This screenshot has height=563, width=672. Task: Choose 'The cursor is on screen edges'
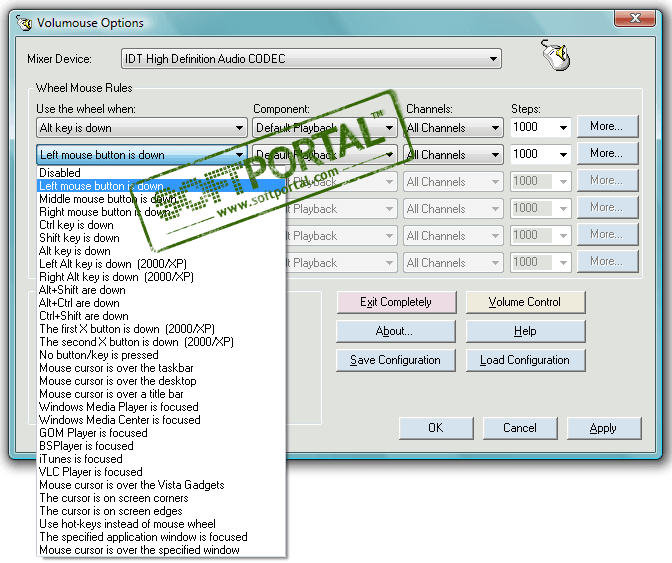161,511
